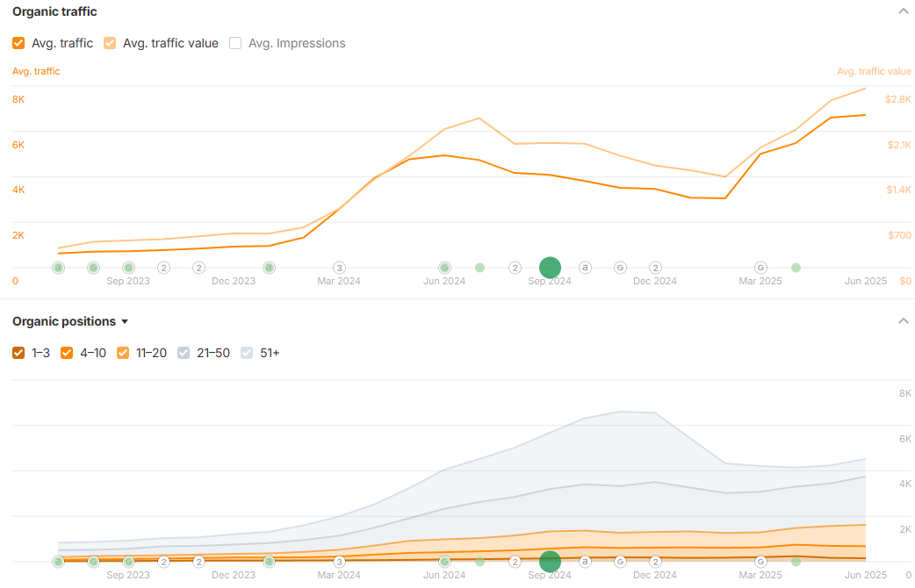Click green 'a' marker after Dec 2023 in positions chart
The image size is (915, 588).
(269, 562)
